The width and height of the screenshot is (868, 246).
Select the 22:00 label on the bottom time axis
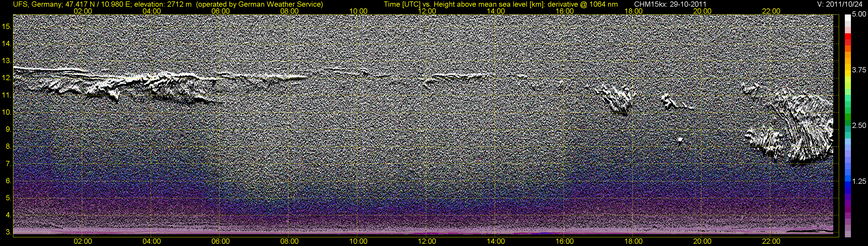(771, 241)
